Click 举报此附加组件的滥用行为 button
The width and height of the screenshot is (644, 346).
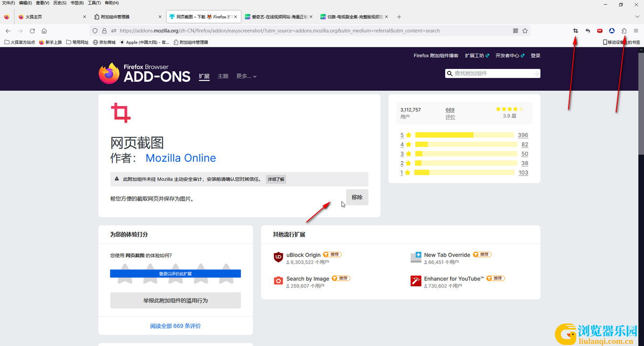175,301
